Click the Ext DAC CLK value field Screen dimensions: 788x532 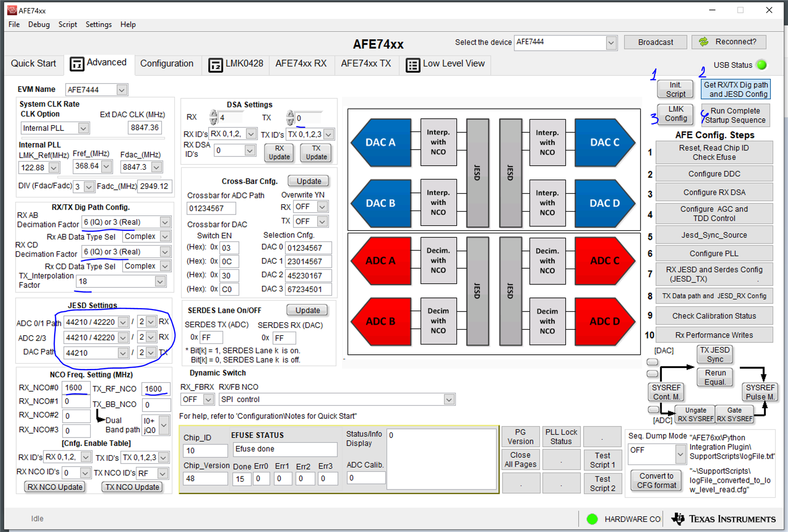pos(145,128)
